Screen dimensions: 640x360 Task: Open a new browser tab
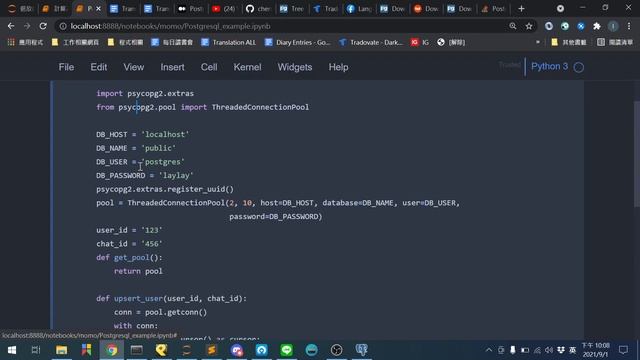click(521, 9)
